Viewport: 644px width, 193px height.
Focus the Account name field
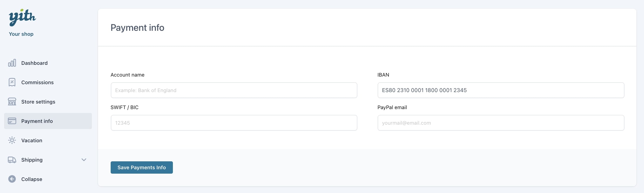tap(234, 90)
